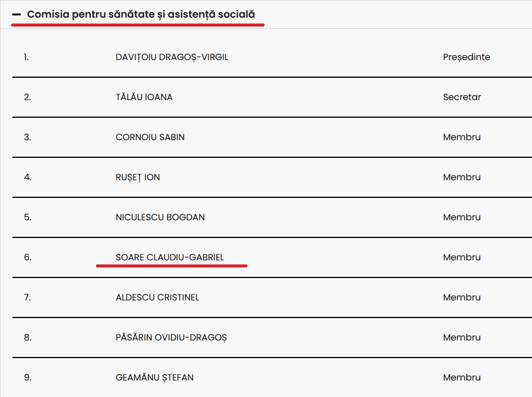The width and height of the screenshot is (532, 397).
Task: Collapse the minus icon beside Comisia pentru sănătate
Action: click(16, 15)
